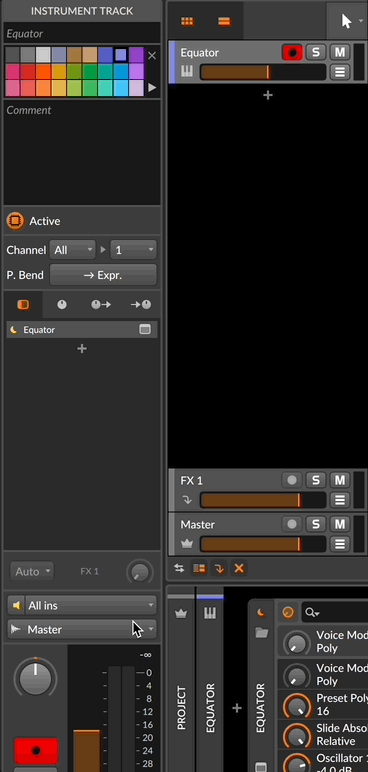Mute the Equator track

(x=339, y=52)
